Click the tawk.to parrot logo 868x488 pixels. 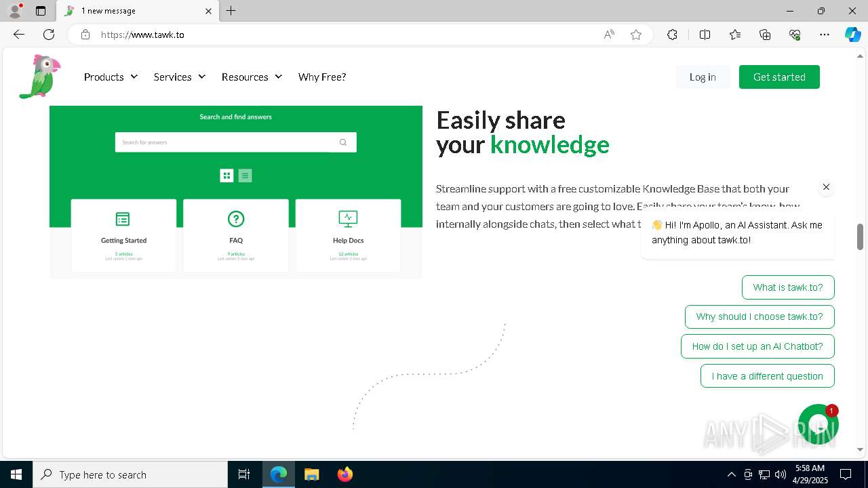click(40, 77)
